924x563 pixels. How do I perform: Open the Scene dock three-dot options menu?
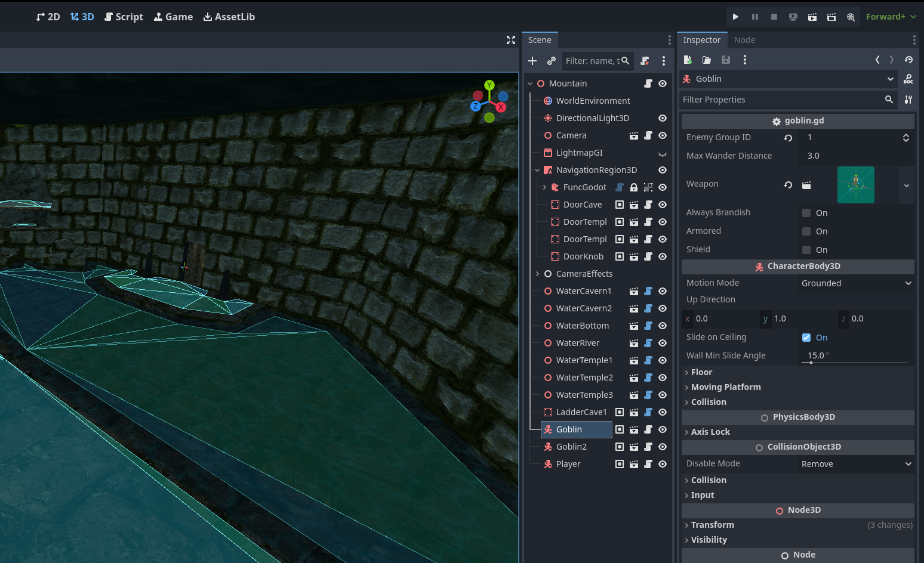[664, 61]
